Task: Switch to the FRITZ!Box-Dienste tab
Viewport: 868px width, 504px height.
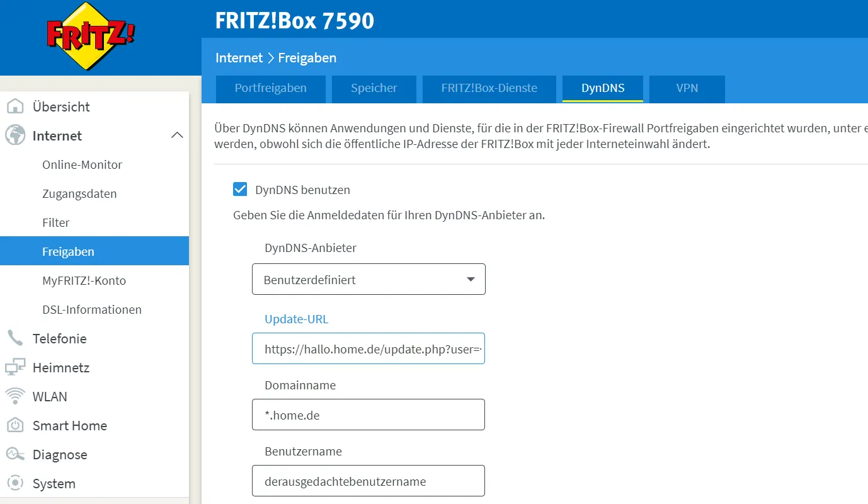Action: pos(489,88)
